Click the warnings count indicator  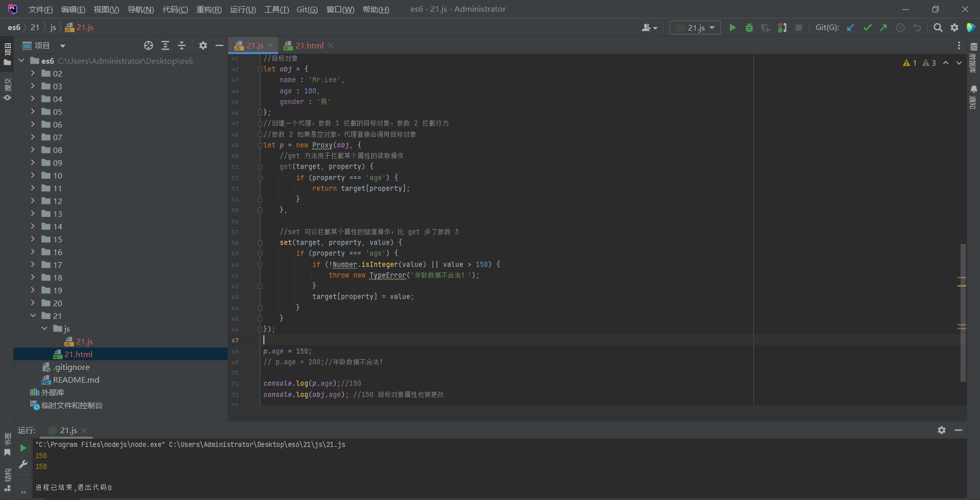(x=919, y=63)
